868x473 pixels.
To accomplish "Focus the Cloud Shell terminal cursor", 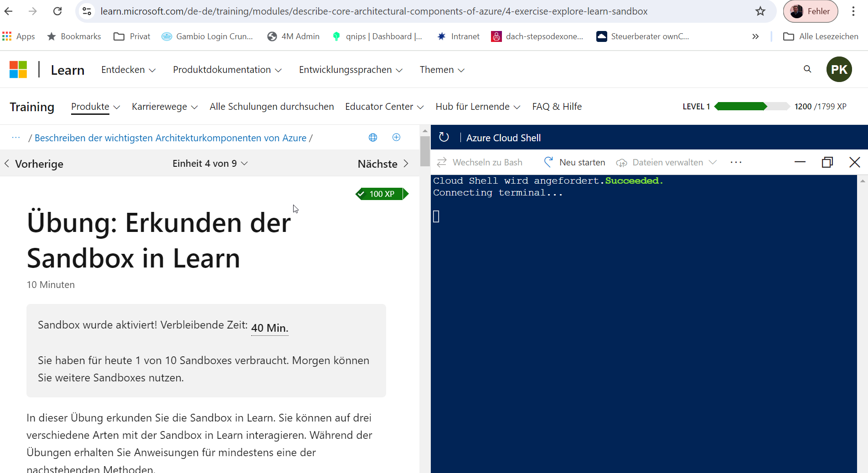I will coord(436,216).
